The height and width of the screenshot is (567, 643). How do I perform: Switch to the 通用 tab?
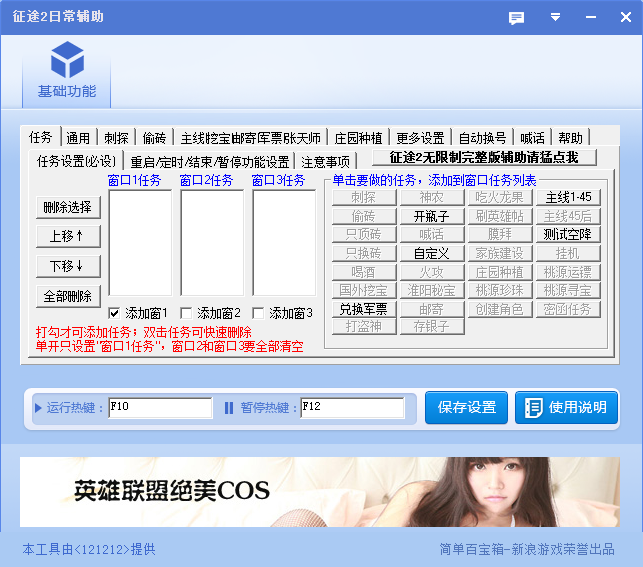78,138
